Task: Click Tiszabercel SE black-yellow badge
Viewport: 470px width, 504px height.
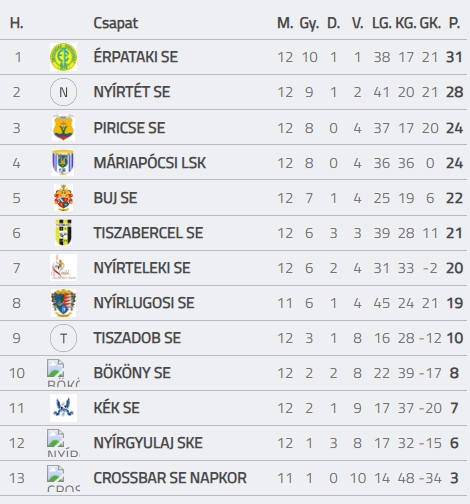Action: 63,233
